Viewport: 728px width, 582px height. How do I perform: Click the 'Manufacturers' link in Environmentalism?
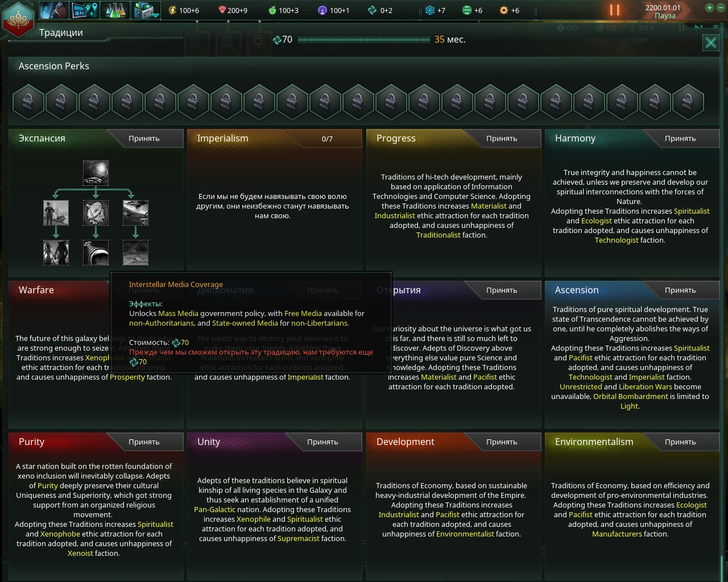click(x=617, y=534)
